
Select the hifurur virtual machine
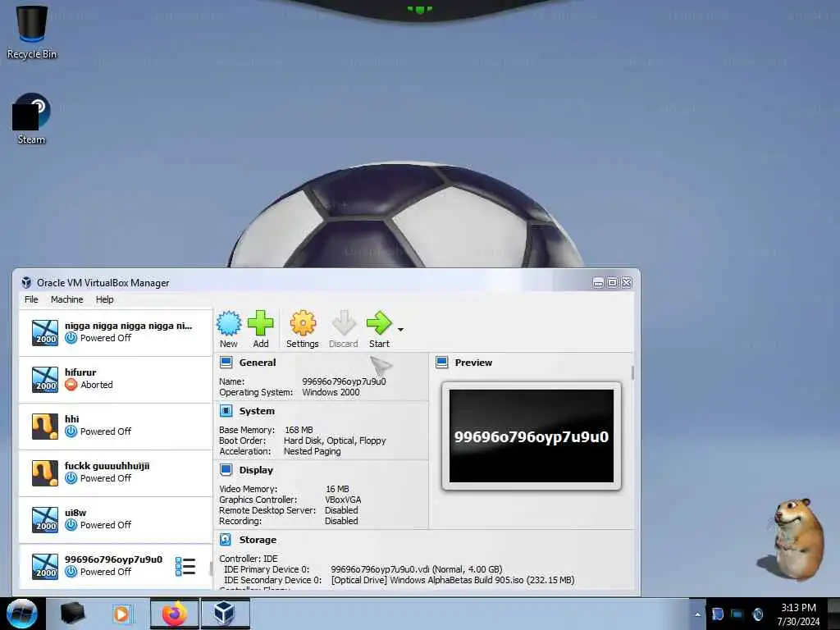click(116, 379)
